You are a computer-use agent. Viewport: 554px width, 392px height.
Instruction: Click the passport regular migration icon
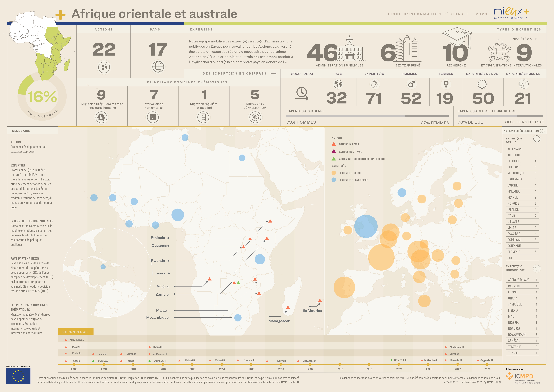point(203,118)
